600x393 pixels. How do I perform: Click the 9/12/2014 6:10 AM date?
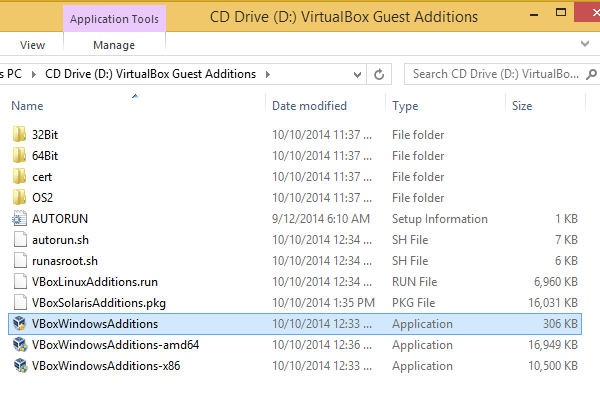point(321,219)
